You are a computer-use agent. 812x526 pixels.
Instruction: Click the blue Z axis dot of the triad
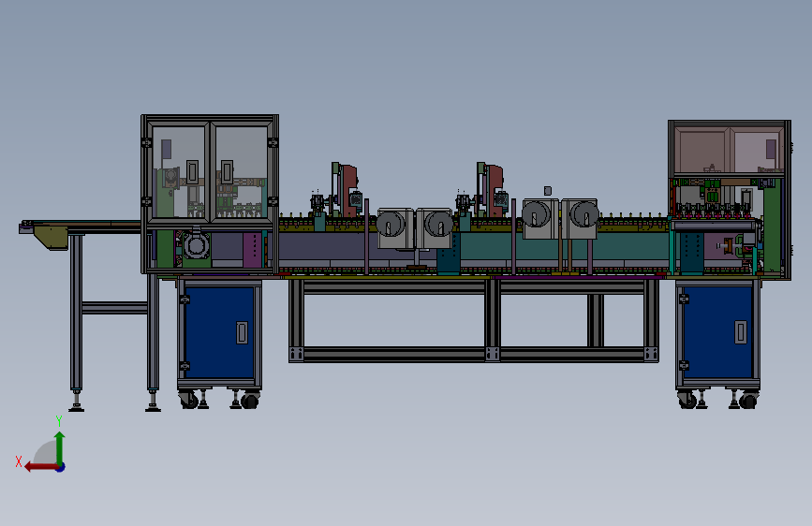61,467
